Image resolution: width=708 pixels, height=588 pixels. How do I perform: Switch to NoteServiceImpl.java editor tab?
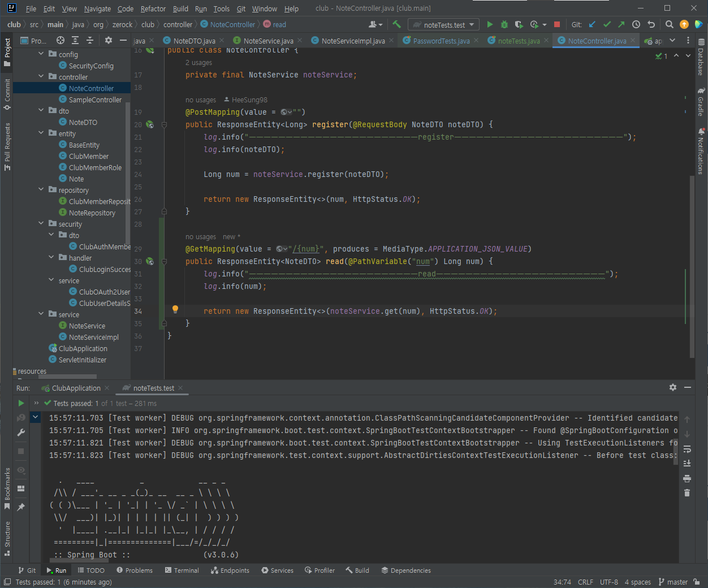[x=353, y=41]
